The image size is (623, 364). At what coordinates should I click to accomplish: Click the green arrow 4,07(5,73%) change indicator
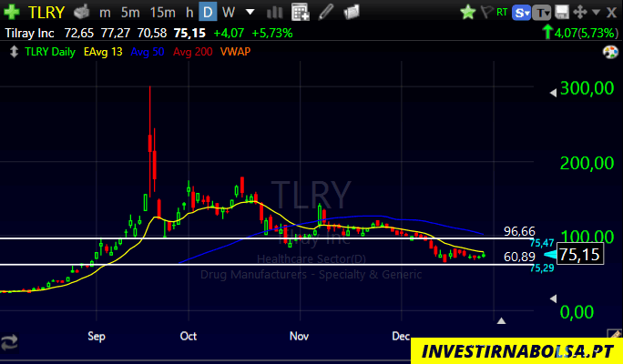click(x=580, y=33)
